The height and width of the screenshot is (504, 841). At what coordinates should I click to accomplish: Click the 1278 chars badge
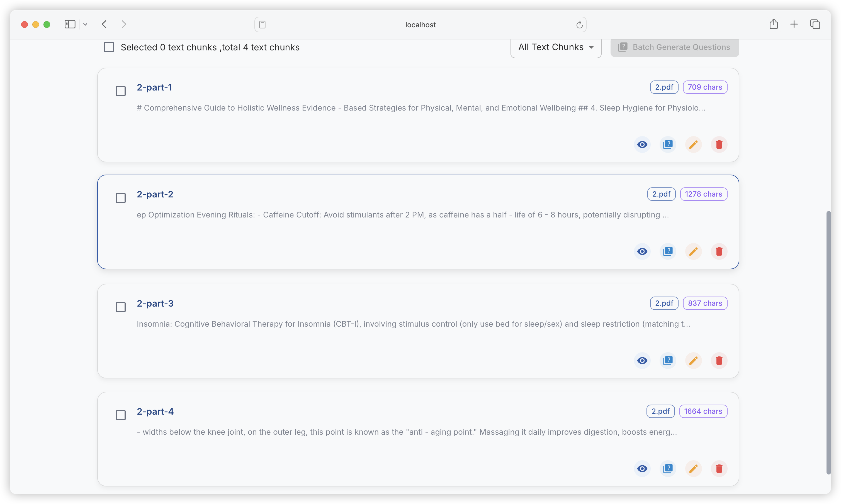coord(703,194)
